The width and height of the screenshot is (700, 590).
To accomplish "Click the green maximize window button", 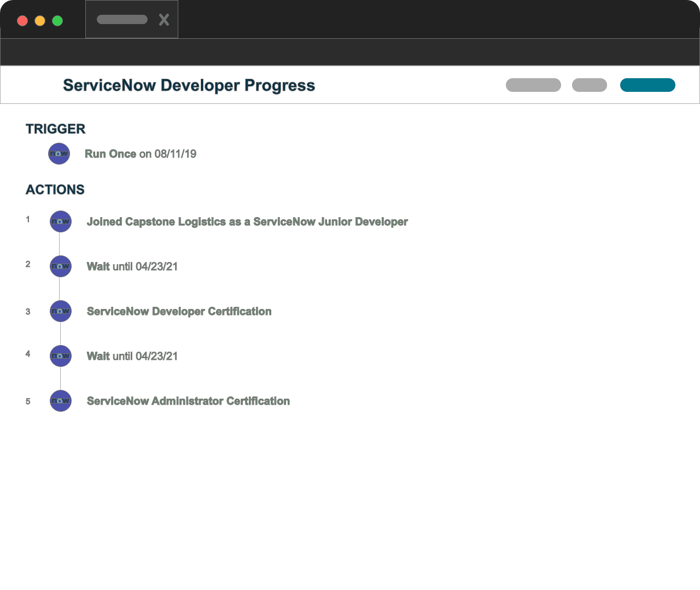I will pos(57,21).
